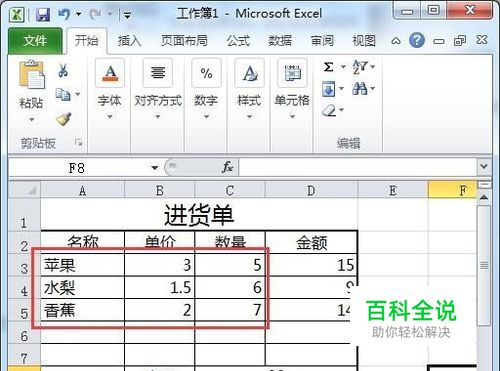Open the 数字 (Number) percent group

(206, 89)
